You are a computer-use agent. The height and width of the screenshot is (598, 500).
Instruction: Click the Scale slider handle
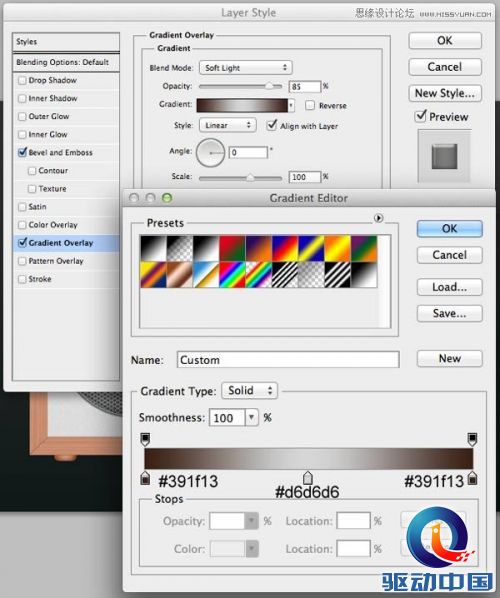[x=250, y=177]
